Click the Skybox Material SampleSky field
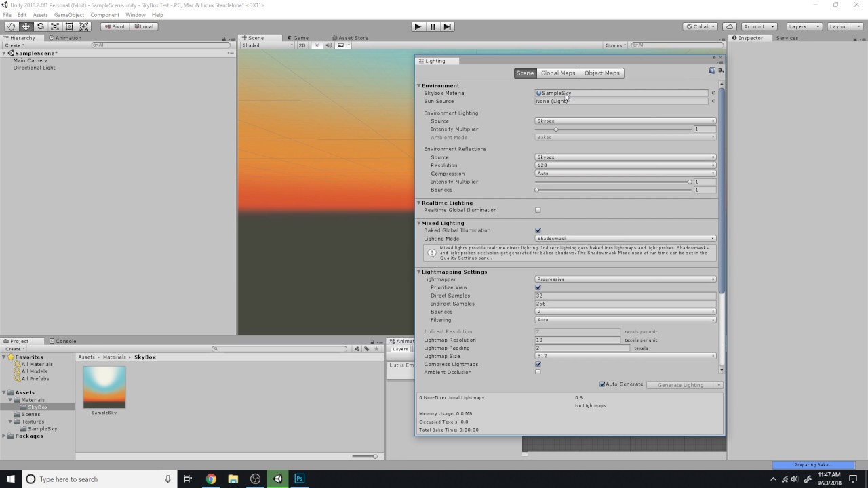Image resolution: width=868 pixels, height=488 pixels. point(622,93)
